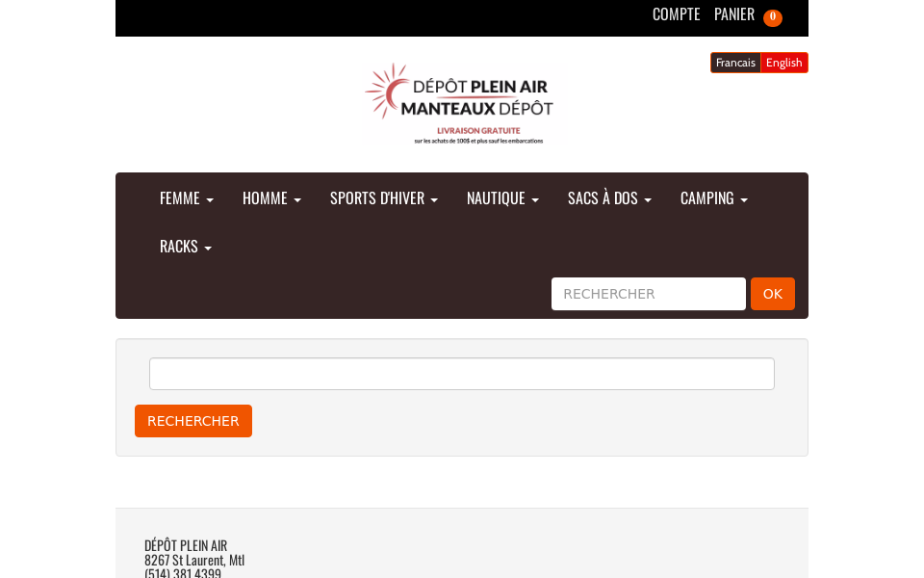Click the cart item count badge

[773, 16]
